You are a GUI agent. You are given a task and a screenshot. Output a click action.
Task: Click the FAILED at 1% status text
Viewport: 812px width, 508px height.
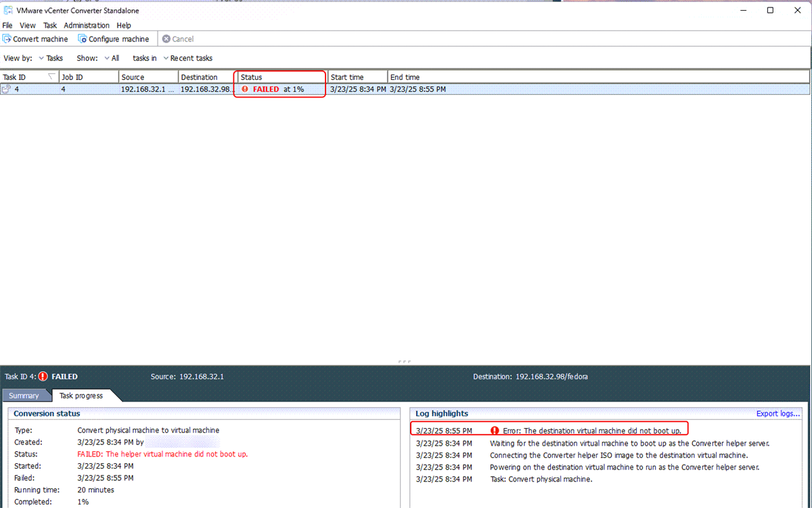click(x=278, y=89)
